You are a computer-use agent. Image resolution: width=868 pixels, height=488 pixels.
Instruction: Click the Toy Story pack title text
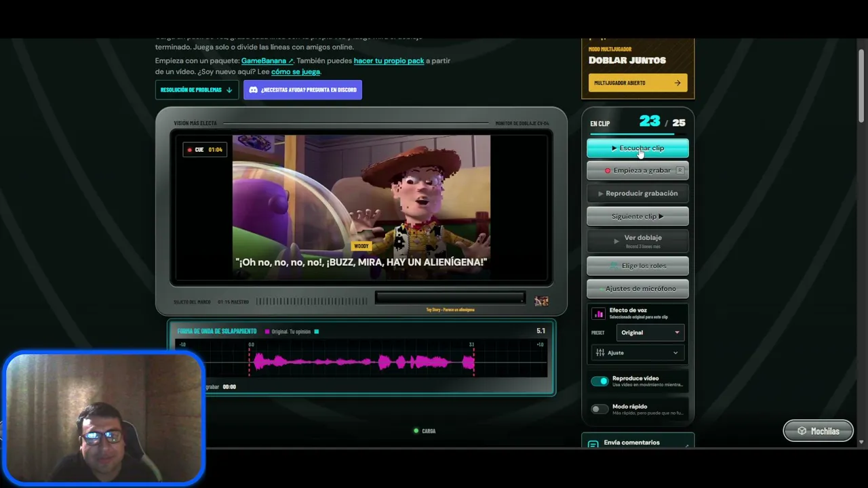pos(450,310)
